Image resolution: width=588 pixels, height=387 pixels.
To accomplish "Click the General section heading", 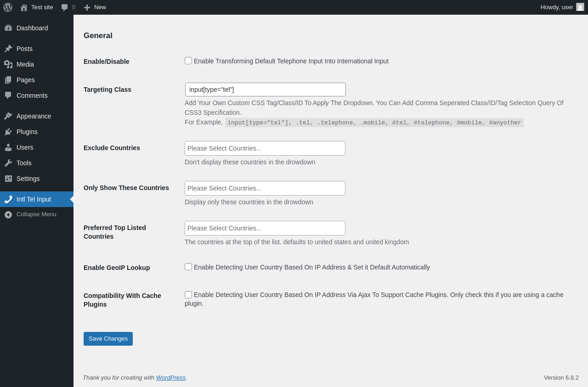I will (x=98, y=36).
